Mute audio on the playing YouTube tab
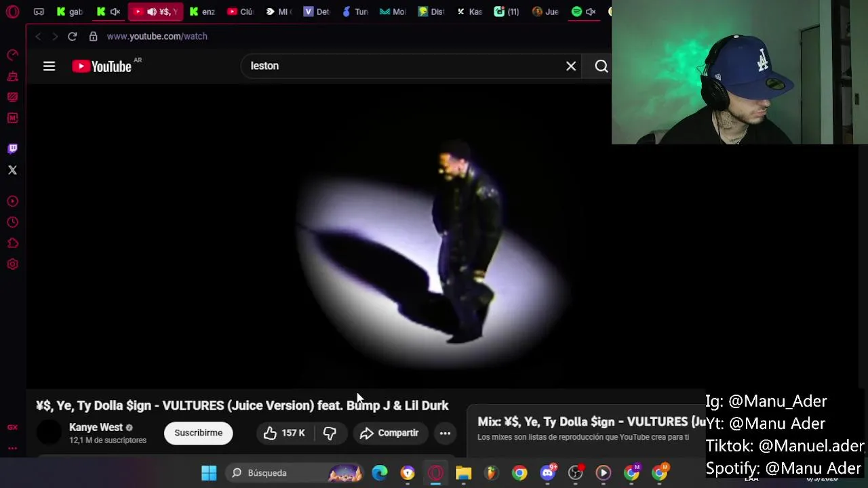The width and height of the screenshot is (868, 488). (x=152, y=12)
